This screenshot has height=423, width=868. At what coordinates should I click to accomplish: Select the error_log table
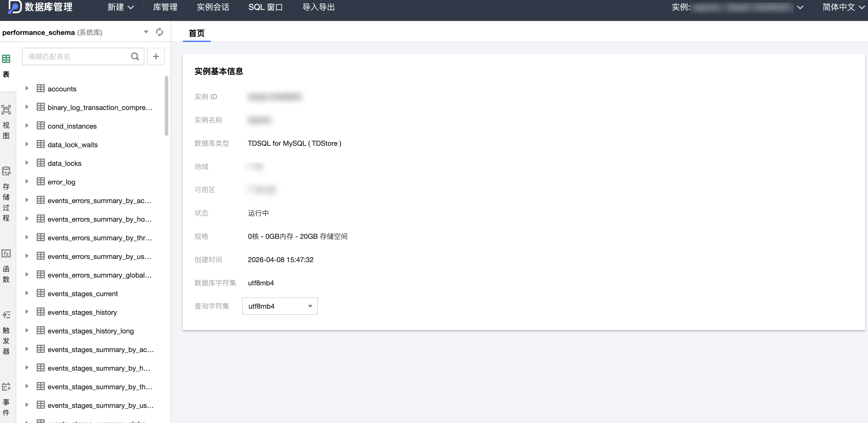click(61, 182)
